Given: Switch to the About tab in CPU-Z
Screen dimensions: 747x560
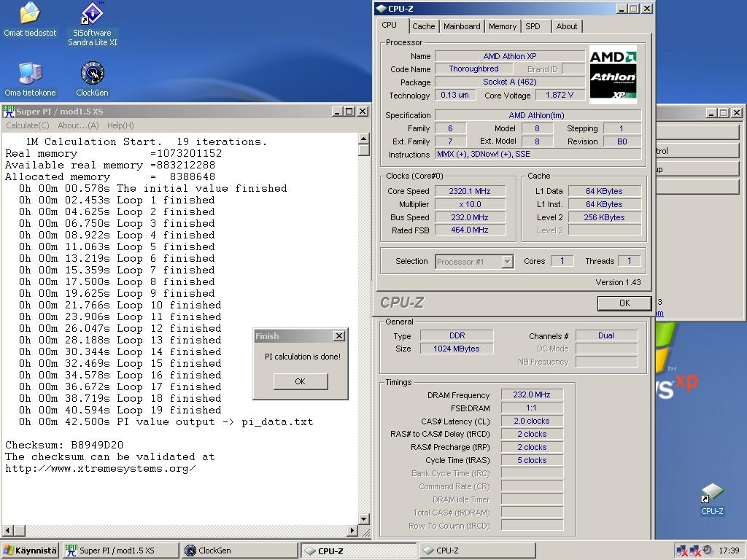Looking at the screenshot, I should click(566, 26).
